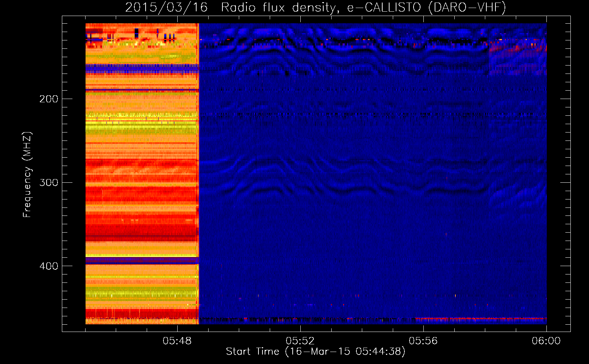Click the 05:56 time tick label
The image size is (589, 364).
click(x=423, y=341)
